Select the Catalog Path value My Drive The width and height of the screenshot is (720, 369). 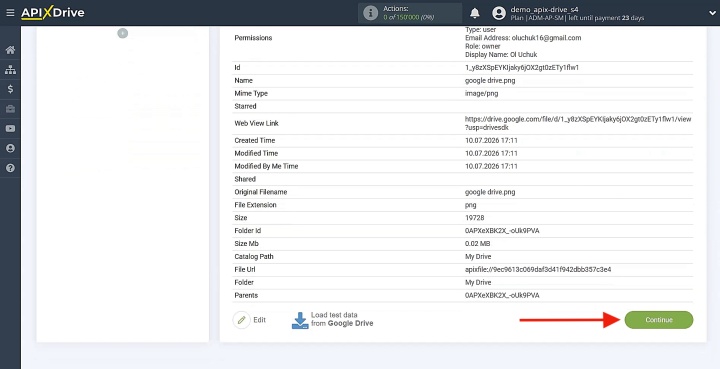coord(478,257)
